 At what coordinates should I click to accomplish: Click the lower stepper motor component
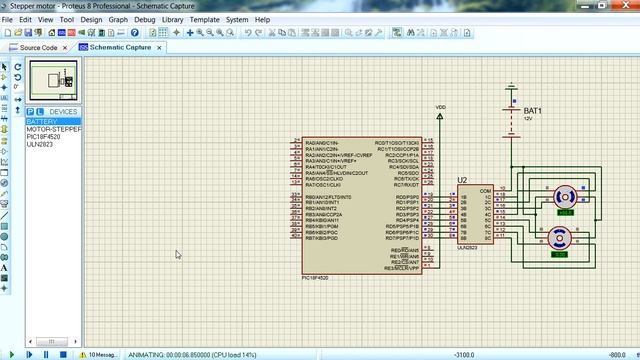point(559,238)
